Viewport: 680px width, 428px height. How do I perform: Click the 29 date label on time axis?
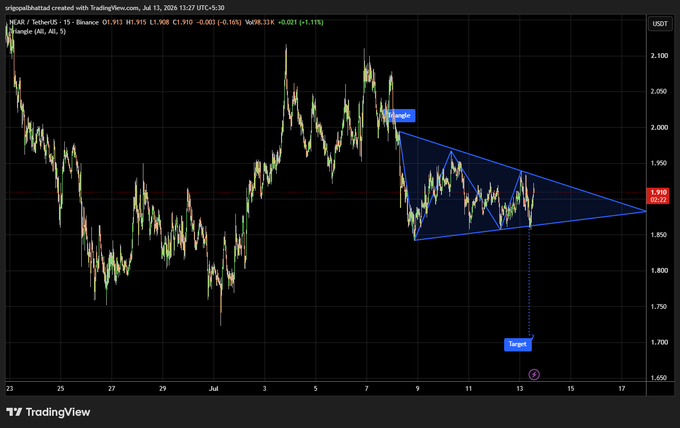pyautogui.click(x=163, y=389)
